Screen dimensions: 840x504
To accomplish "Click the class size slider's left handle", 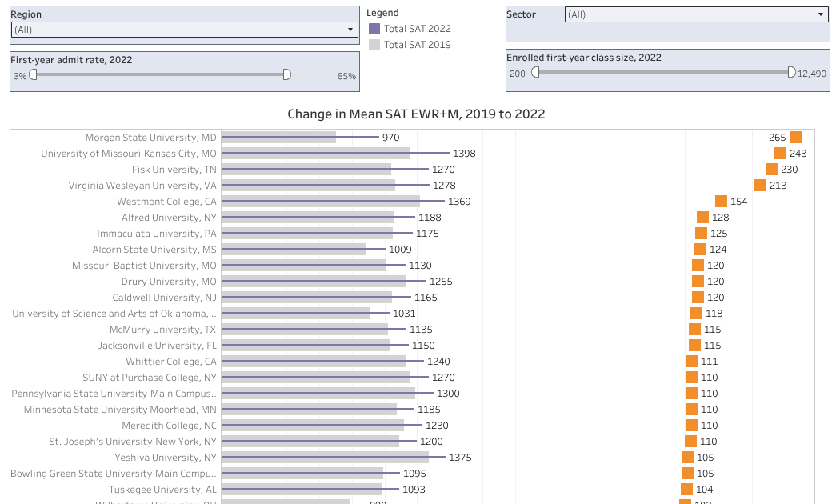I will [x=534, y=72].
